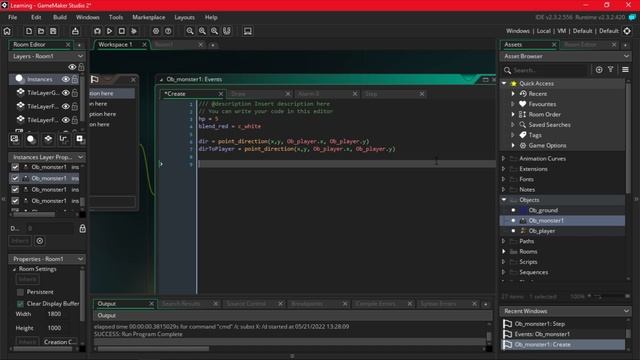The image size is (640, 360).
Task: Click the padlock icon beside the depth field
Action: (82, 228)
